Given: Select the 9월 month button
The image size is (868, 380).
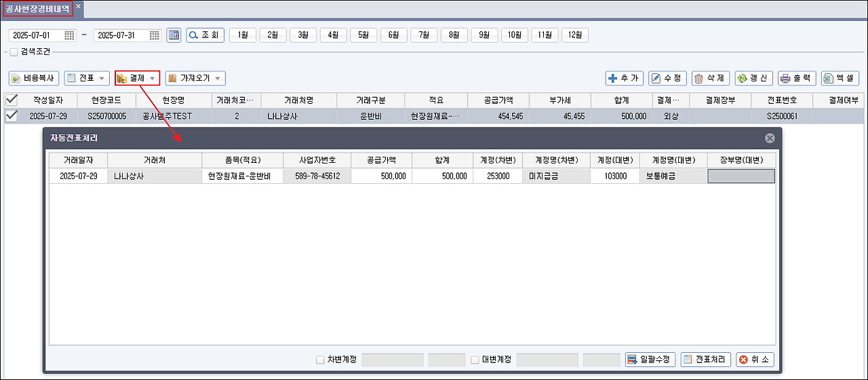Looking at the screenshot, I should click(484, 35).
